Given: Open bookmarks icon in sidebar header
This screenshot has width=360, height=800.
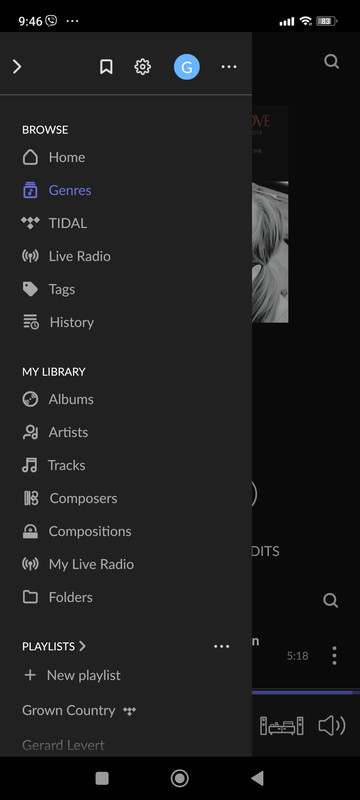Looking at the screenshot, I should (x=106, y=67).
